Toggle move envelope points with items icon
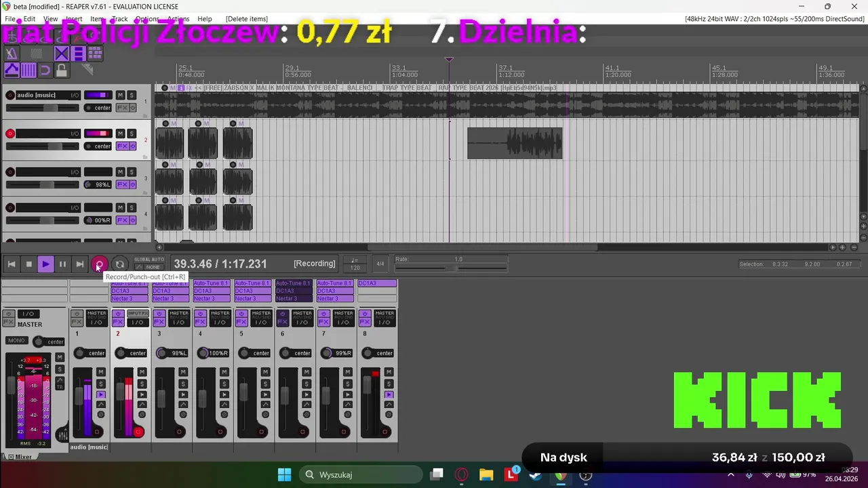Image resolution: width=868 pixels, height=488 pixels. click(12, 70)
